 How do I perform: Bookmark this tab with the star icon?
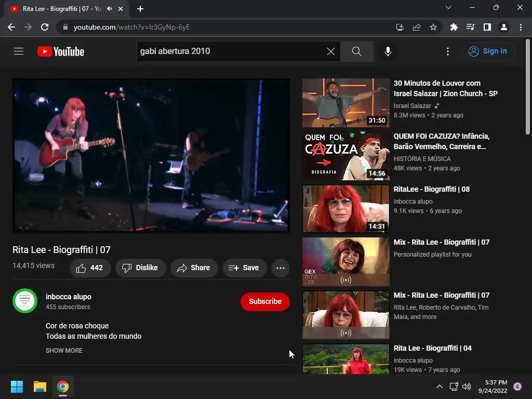(433, 27)
